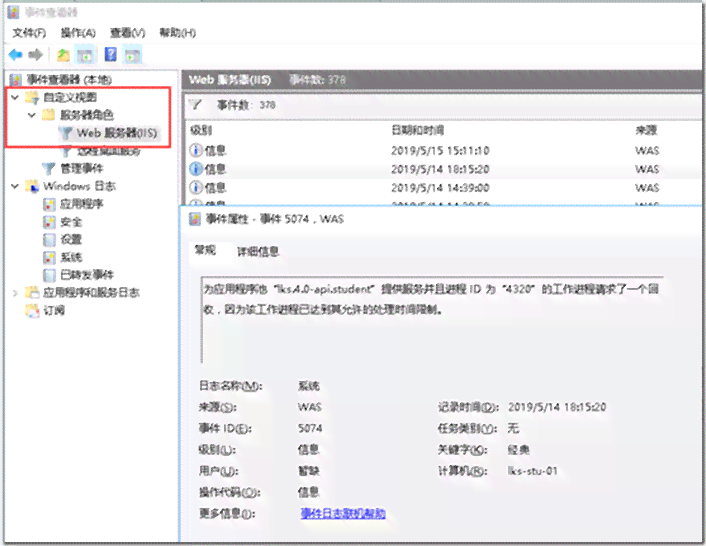Click the Event Viewer title bar icon
Screen dimensions: 706x546
(14, 12)
